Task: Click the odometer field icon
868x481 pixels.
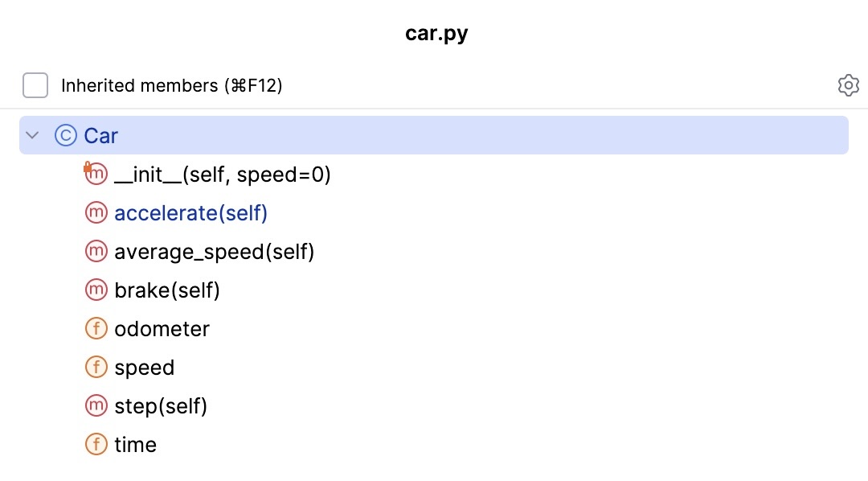Action: (96, 328)
